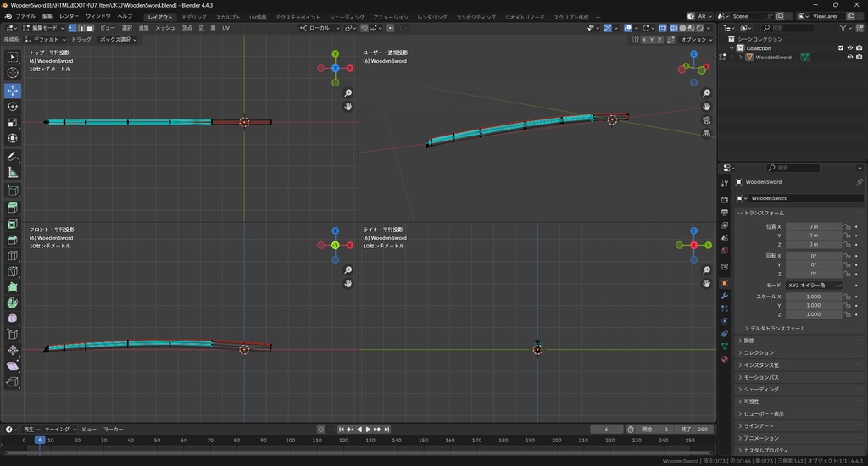The image size is (868, 466).
Task: Open the Local transform orientation dropdown
Action: [320, 28]
